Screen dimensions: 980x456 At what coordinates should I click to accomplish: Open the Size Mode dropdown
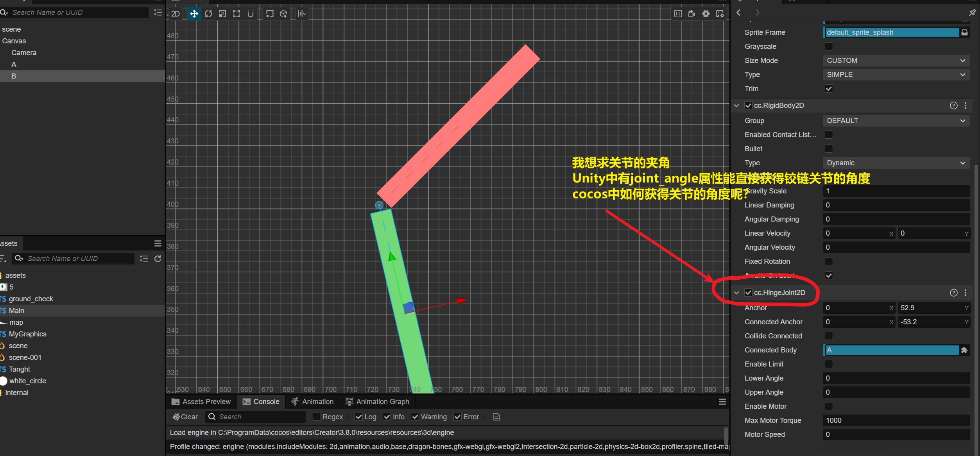pyautogui.click(x=896, y=61)
